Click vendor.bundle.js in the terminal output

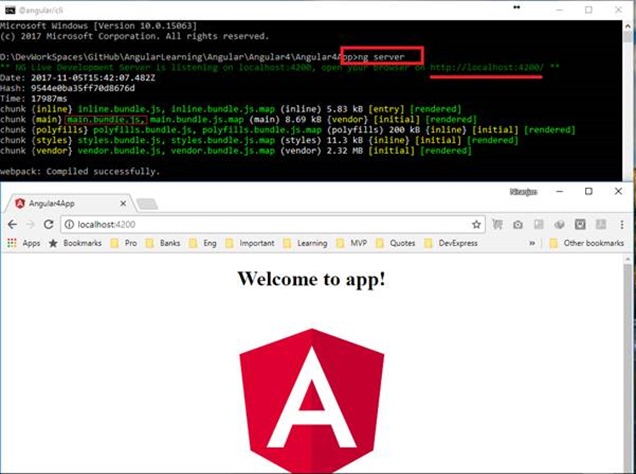tap(120, 151)
